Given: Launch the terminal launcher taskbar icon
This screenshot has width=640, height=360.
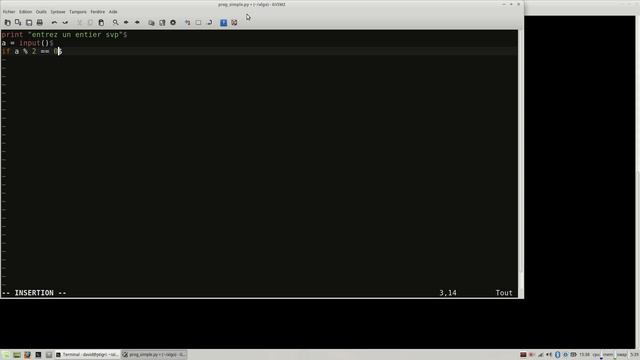Looking at the screenshot, I should coord(38,355).
